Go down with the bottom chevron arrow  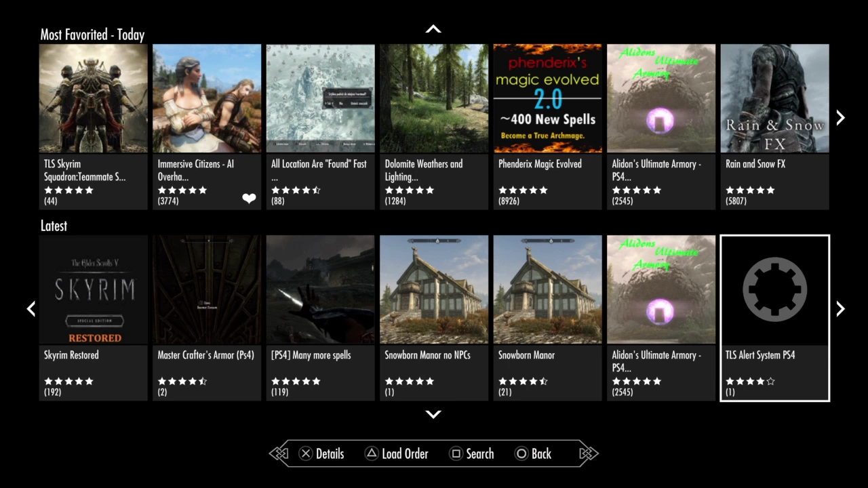click(x=433, y=414)
